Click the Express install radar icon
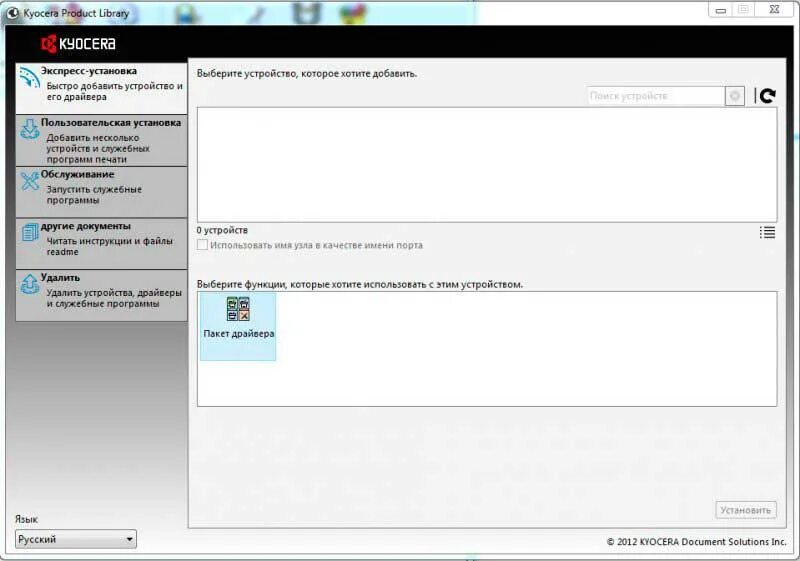The height and width of the screenshot is (561, 800). click(x=30, y=77)
